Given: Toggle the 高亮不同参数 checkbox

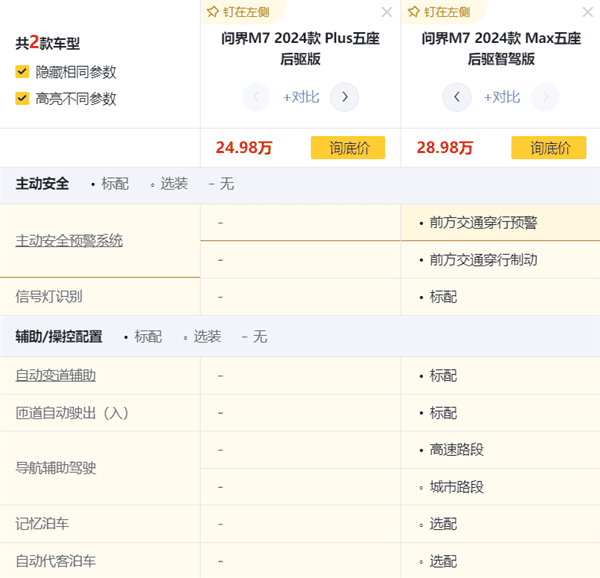Looking at the screenshot, I should pos(22,98).
